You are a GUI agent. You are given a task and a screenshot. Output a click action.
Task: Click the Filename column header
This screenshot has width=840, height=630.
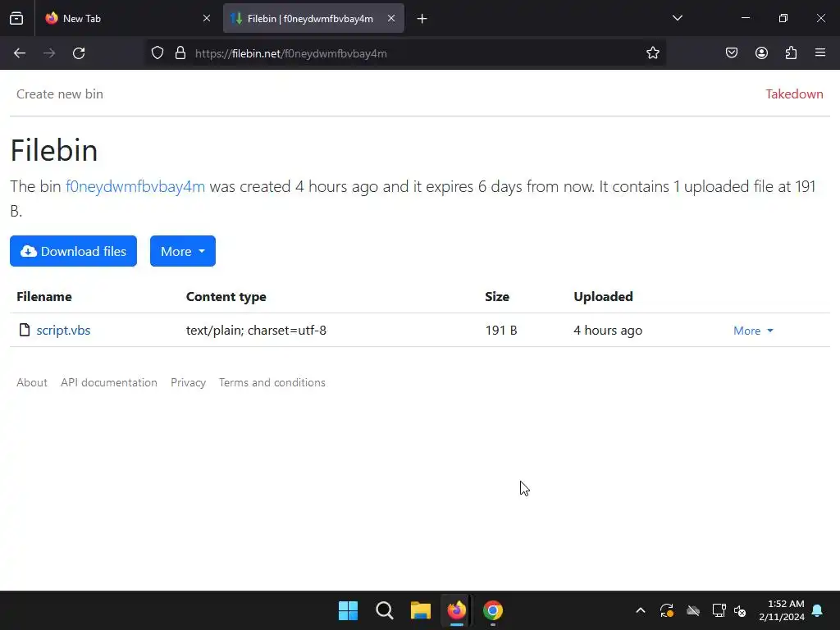(44, 297)
